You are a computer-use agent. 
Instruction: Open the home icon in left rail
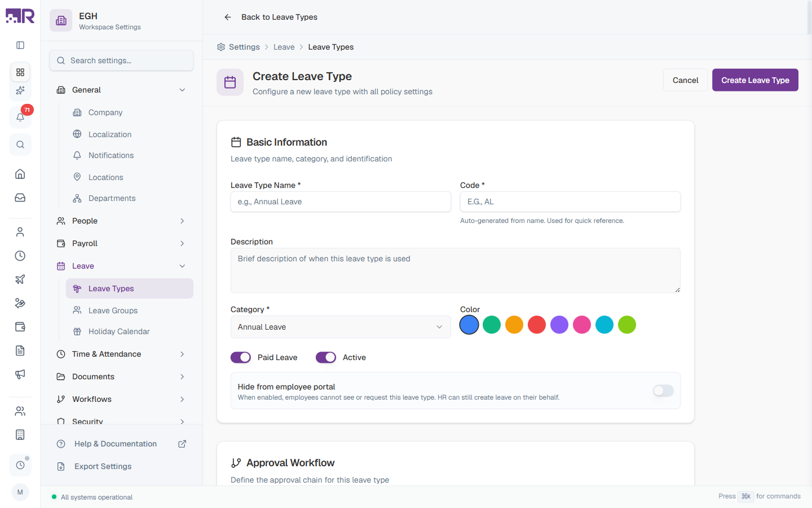20,174
